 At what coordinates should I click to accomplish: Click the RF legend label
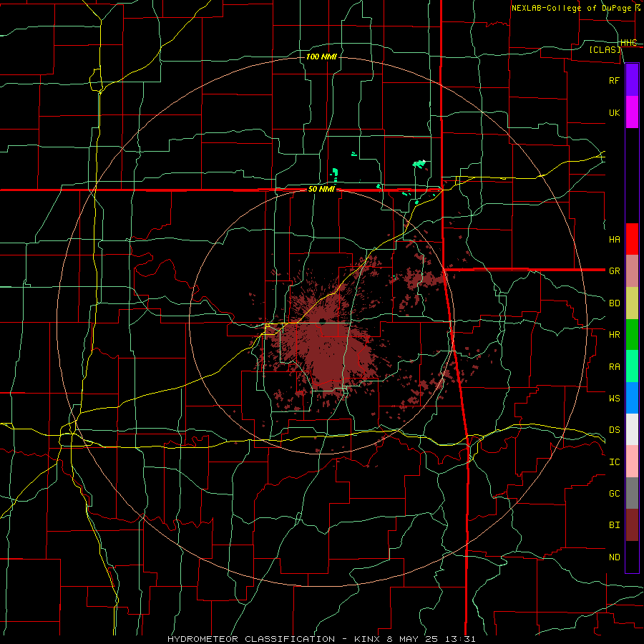point(615,80)
